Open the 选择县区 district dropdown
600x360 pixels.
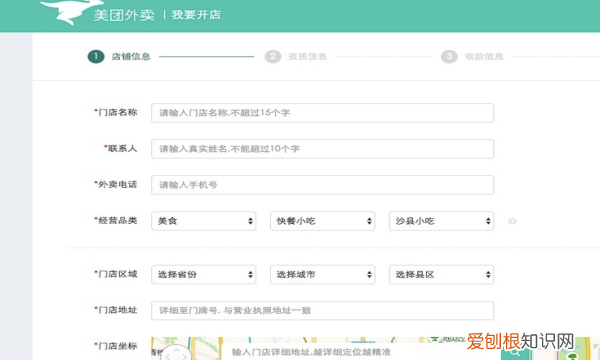point(442,274)
